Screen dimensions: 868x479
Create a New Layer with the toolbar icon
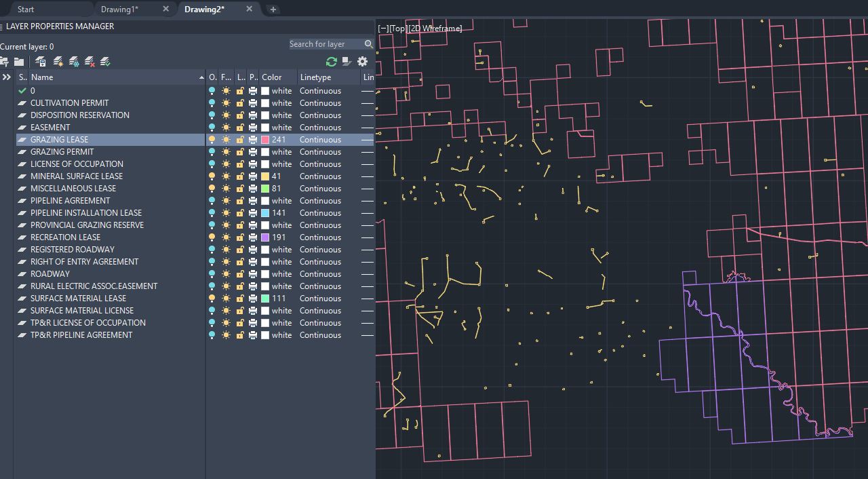(58, 61)
